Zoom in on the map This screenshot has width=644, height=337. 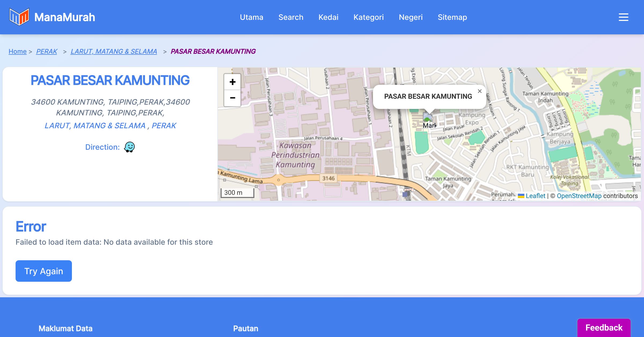click(x=232, y=82)
